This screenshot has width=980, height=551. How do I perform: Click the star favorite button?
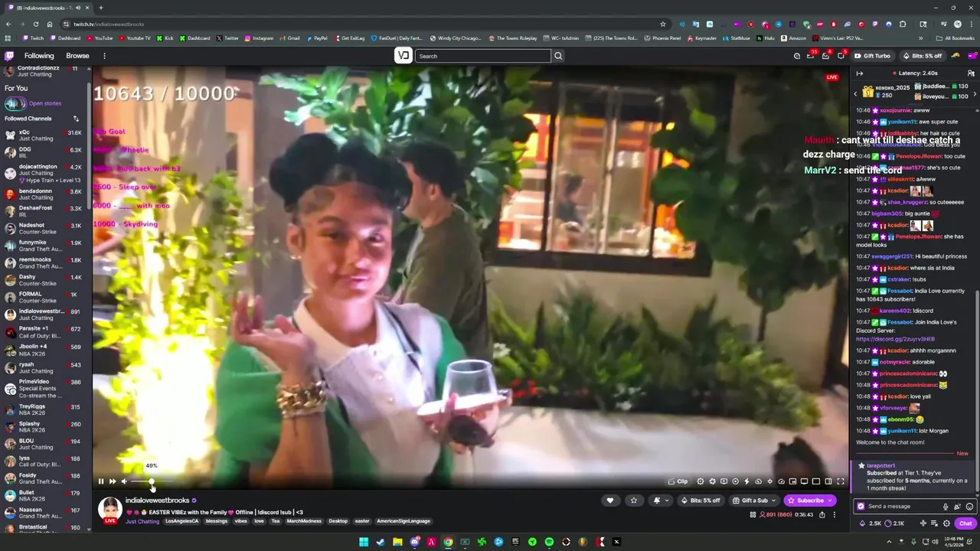click(633, 500)
